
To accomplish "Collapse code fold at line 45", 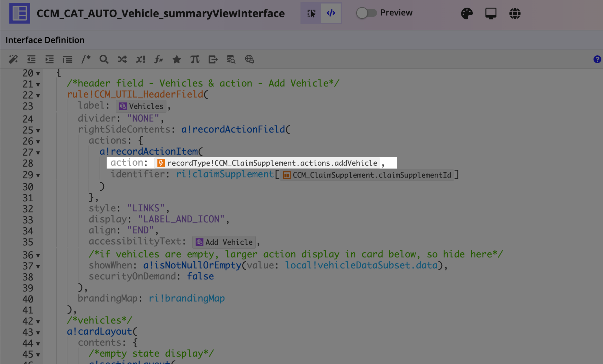I will (x=38, y=355).
